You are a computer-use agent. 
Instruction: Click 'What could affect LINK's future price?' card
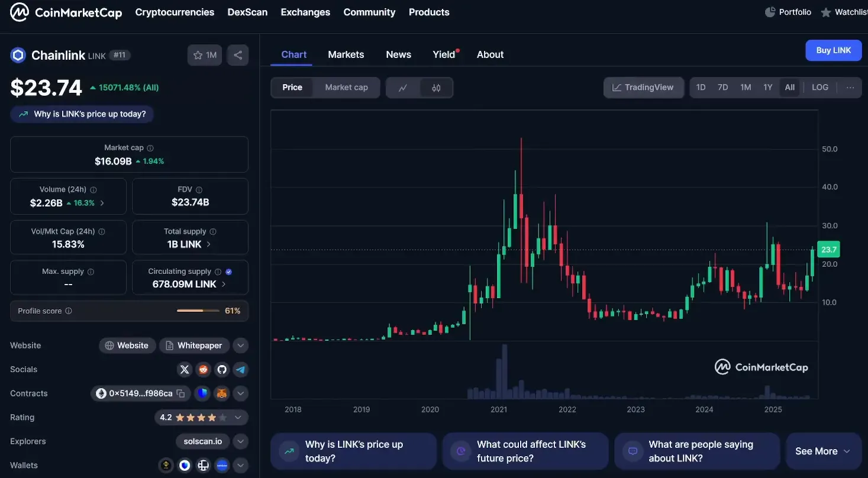click(525, 451)
